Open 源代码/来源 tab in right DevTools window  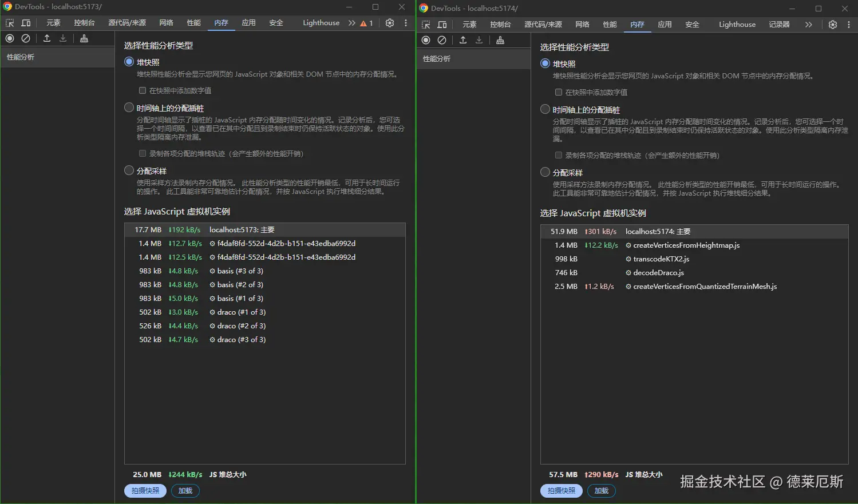(543, 25)
